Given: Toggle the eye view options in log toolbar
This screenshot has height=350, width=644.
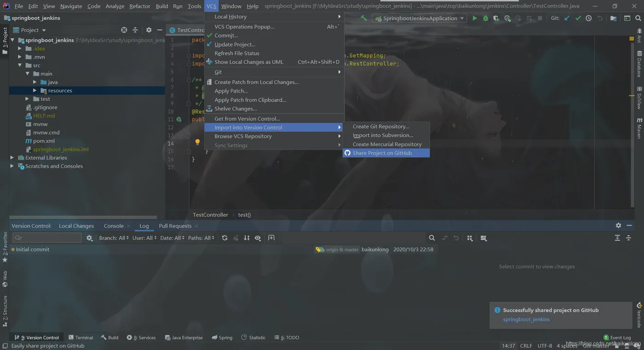Looking at the screenshot, I should 258,238.
